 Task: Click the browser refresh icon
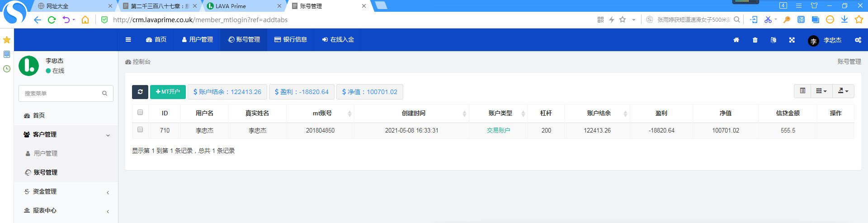coord(52,19)
